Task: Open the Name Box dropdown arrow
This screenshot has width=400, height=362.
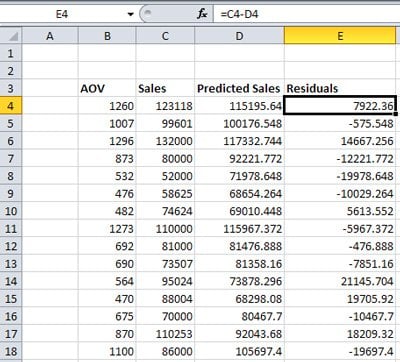Action: click(x=131, y=14)
